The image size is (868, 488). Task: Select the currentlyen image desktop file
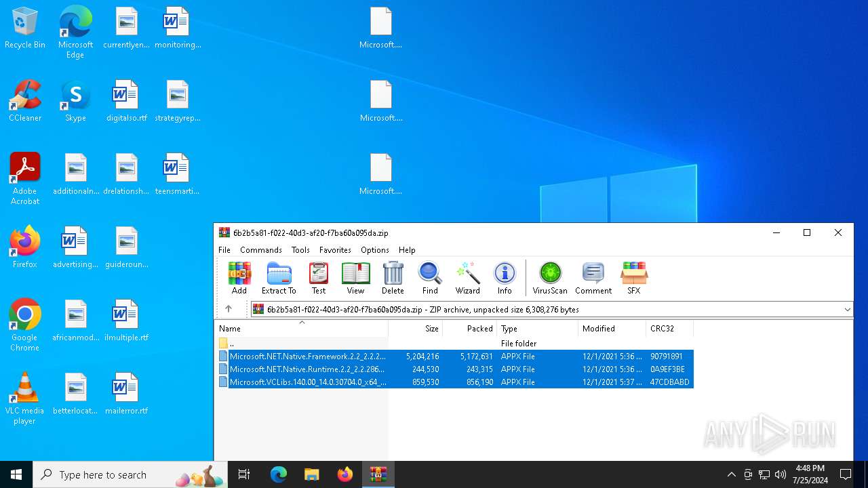[126, 29]
